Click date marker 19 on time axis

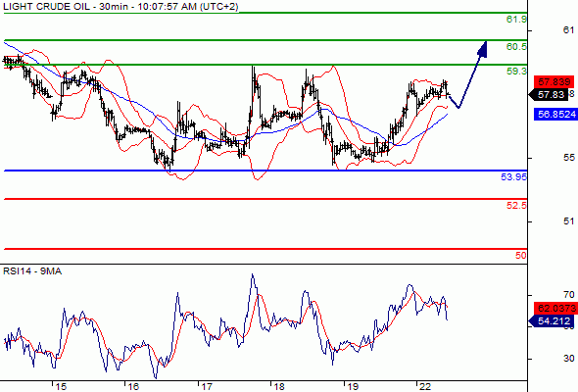point(353,386)
